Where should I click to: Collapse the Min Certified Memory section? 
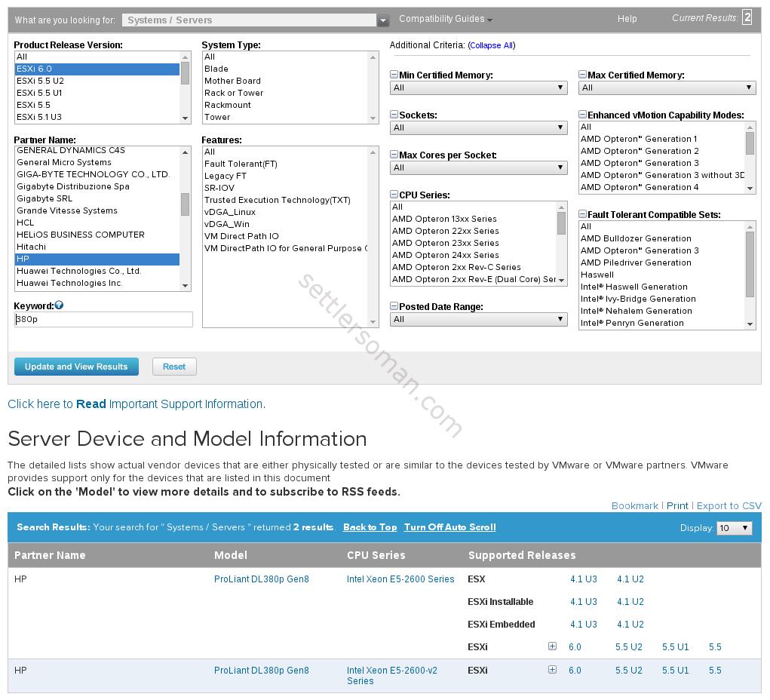[394, 75]
